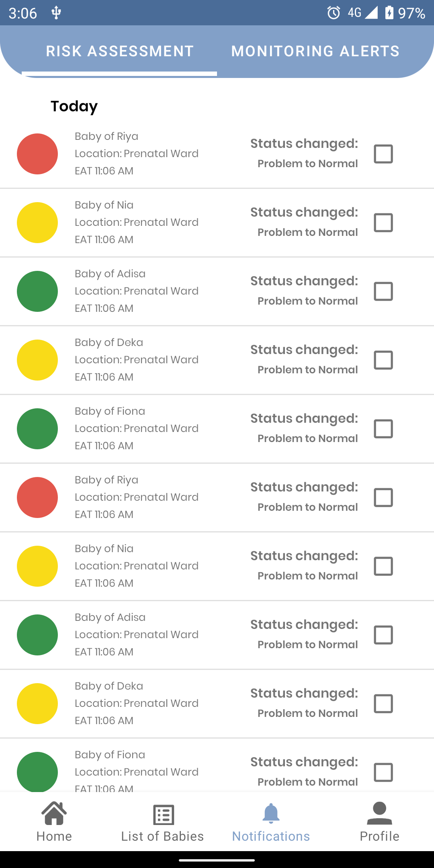Tick the checkbox for first Baby of Adisa
The height and width of the screenshot is (868, 434).
[383, 291]
